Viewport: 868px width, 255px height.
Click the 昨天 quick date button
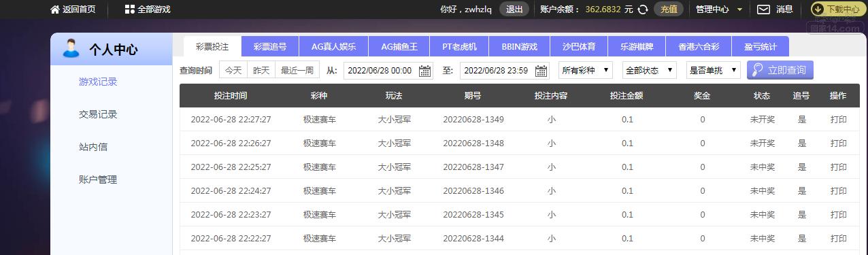tap(261, 70)
